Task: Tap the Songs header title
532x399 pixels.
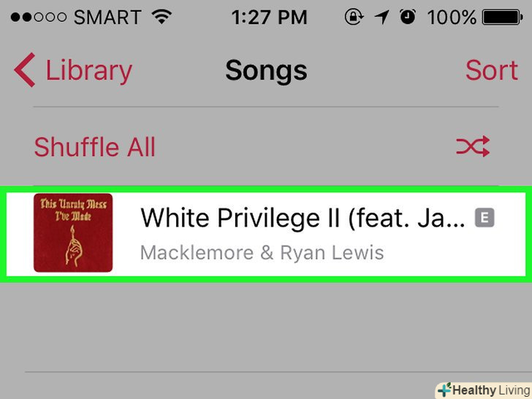Action: click(266, 70)
